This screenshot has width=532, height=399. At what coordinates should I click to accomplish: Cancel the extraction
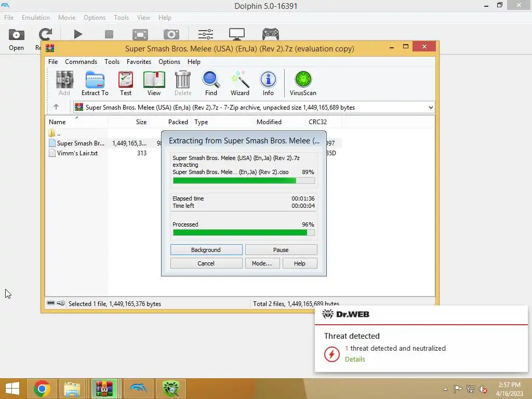206,263
